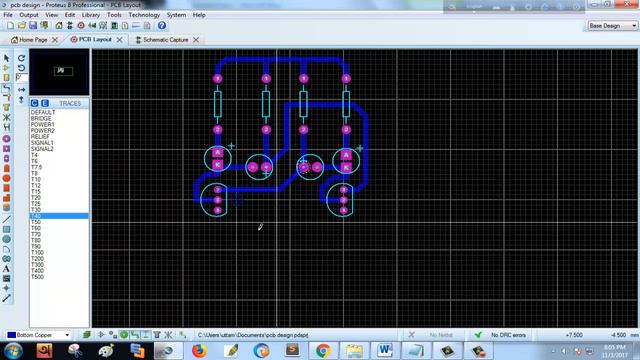Image resolution: width=640 pixels, height=360 pixels.
Task: Open the Windows Start button
Action: (x=14, y=351)
